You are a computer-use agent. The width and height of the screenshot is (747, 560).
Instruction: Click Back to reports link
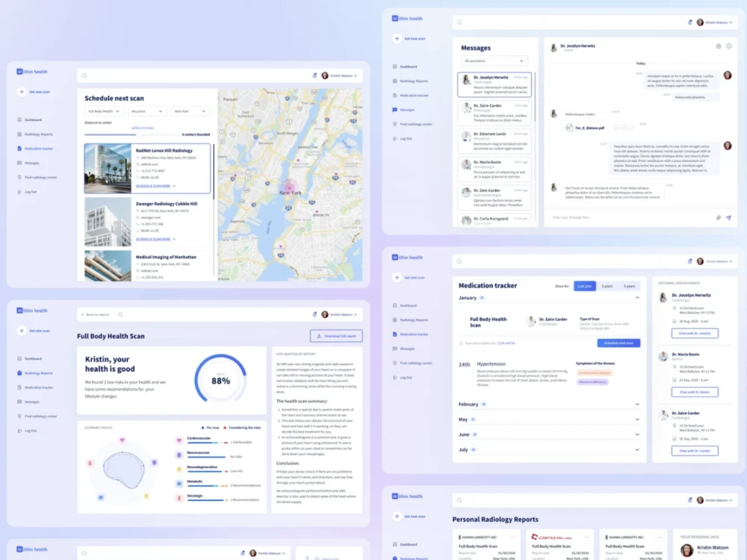coord(96,315)
